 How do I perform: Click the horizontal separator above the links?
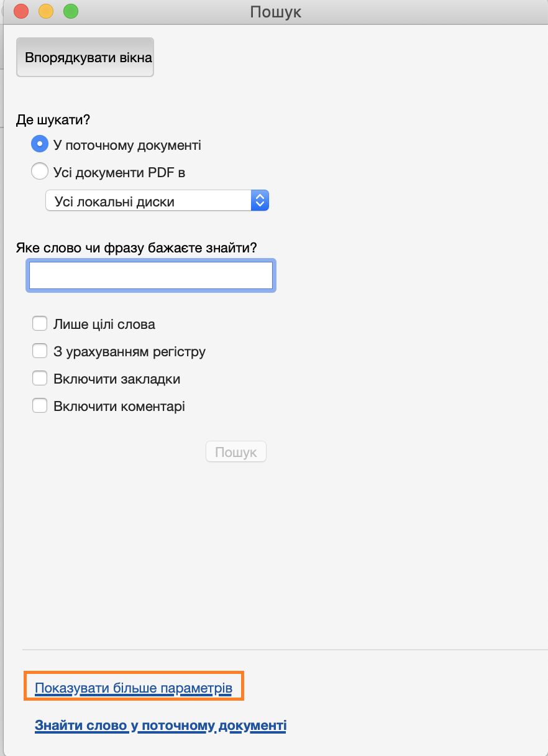pos(285,650)
